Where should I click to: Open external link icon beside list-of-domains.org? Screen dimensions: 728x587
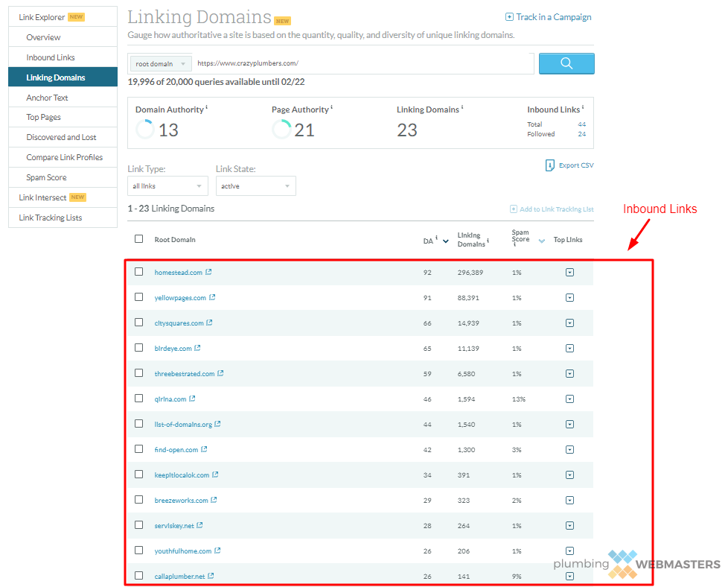[x=218, y=424]
